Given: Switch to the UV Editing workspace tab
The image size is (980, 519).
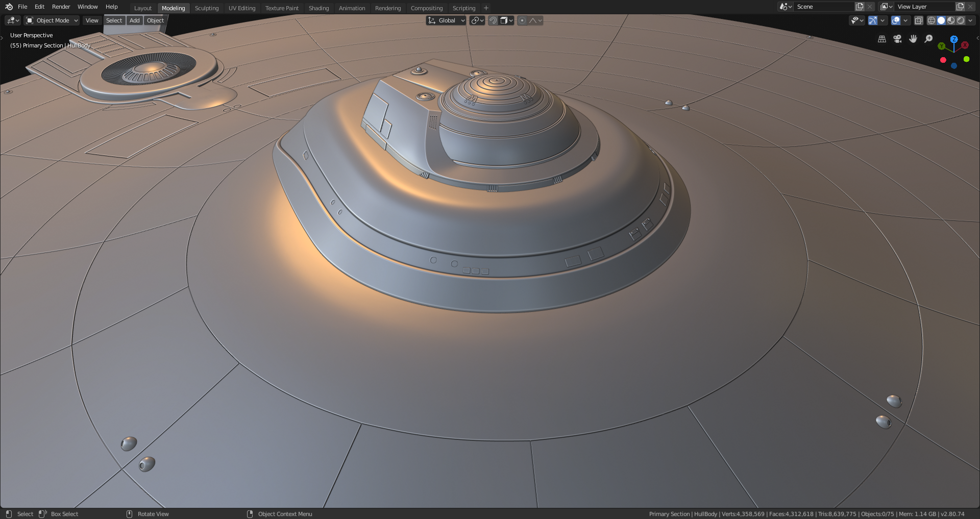Looking at the screenshot, I should (x=242, y=8).
